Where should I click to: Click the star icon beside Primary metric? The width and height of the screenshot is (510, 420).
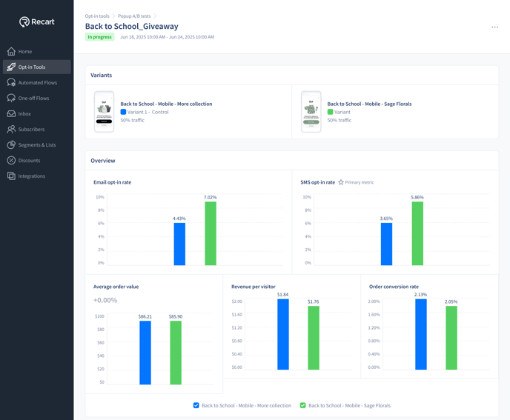coord(341,182)
